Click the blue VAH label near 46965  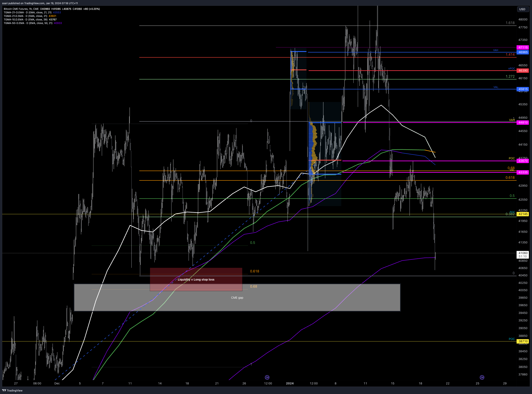495,50
